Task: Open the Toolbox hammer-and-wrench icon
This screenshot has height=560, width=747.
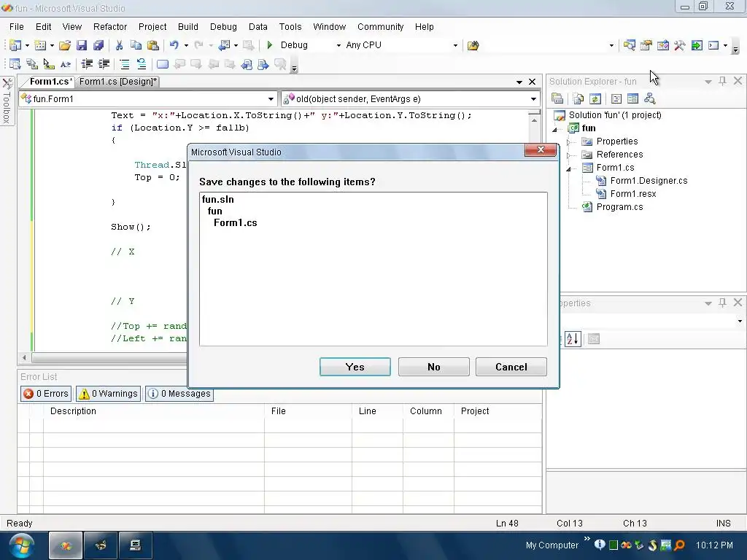Action: coord(680,45)
